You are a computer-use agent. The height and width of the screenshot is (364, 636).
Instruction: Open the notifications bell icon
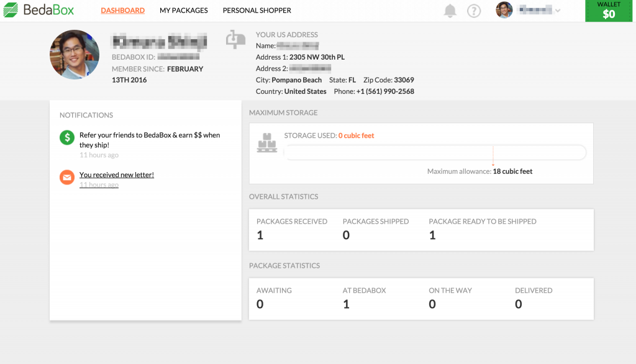tap(450, 11)
